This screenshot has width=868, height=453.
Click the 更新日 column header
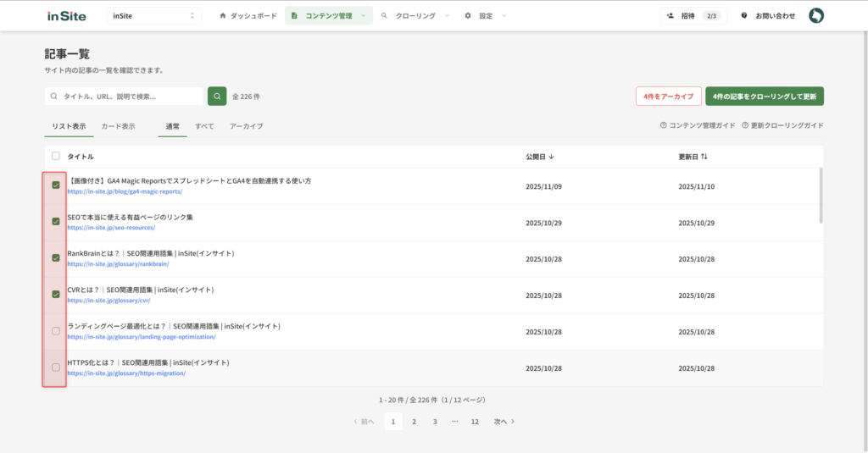coord(693,157)
